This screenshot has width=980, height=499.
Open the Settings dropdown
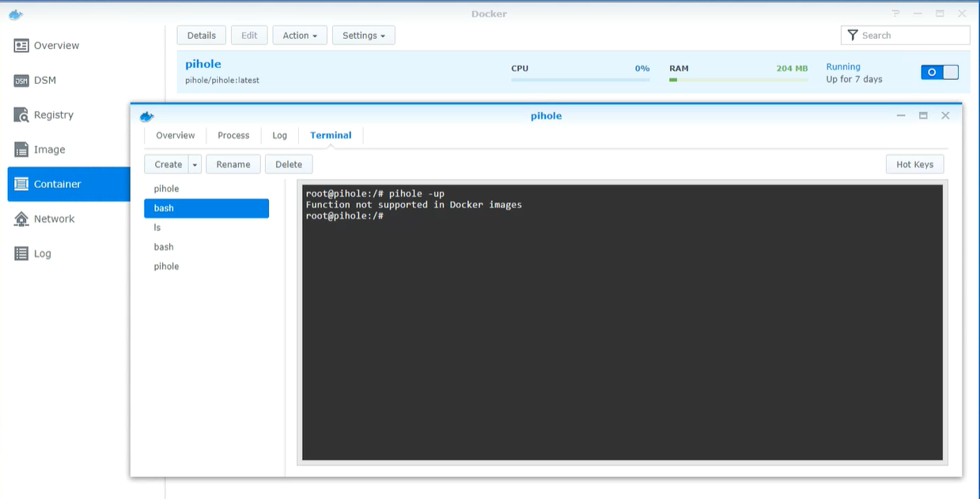click(x=363, y=35)
